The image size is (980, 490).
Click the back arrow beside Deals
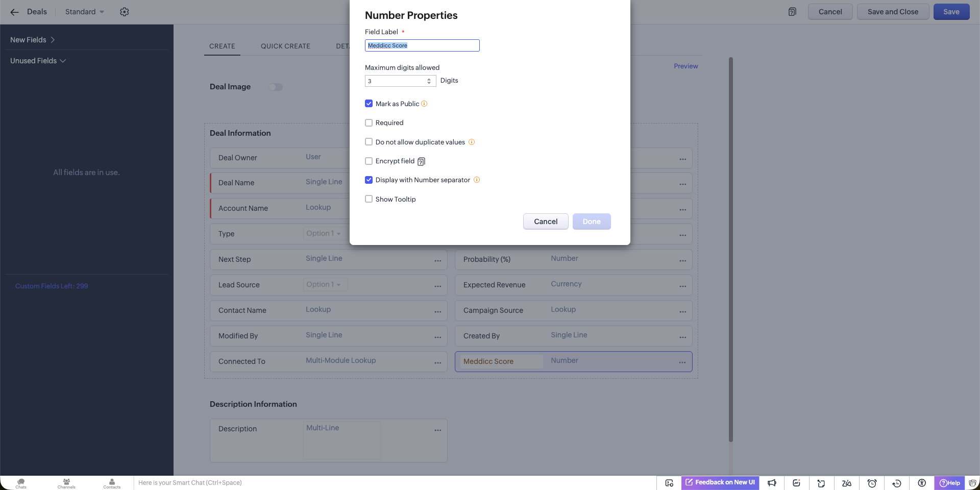(x=14, y=12)
